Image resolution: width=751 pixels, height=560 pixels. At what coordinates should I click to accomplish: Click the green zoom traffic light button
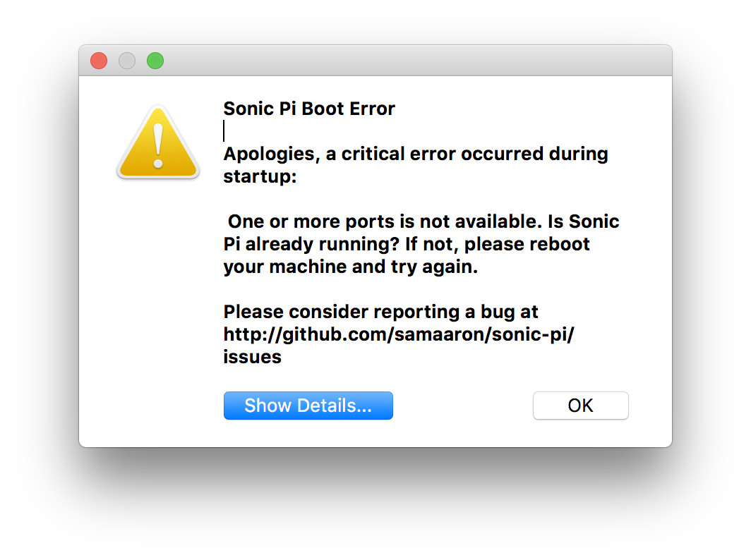pos(155,61)
